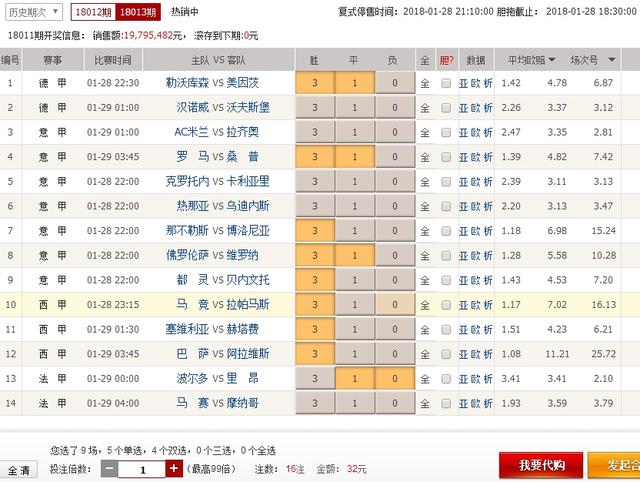
Task: Toggle win (3) for 勒沃库森 VS 美因茨
Action: (x=315, y=83)
